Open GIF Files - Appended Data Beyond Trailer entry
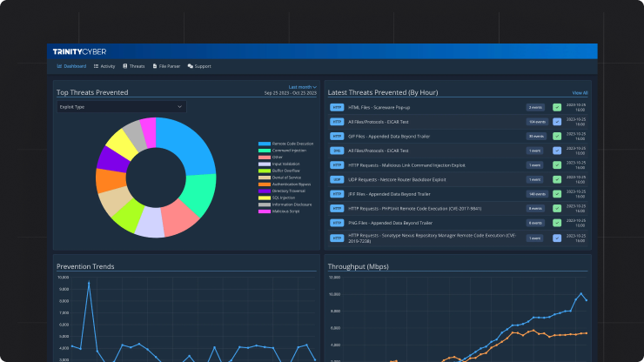Screen dimensions: 644x362 388,137
